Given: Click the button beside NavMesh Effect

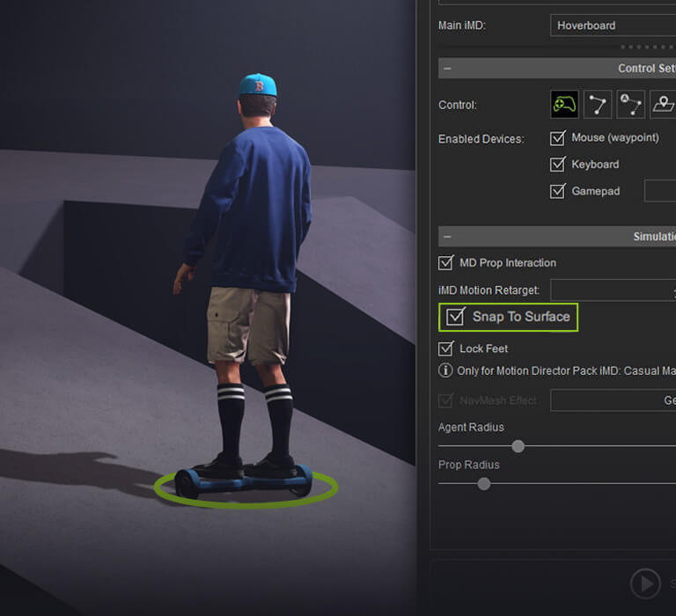Looking at the screenshot, I should click(x=613, y=400).
